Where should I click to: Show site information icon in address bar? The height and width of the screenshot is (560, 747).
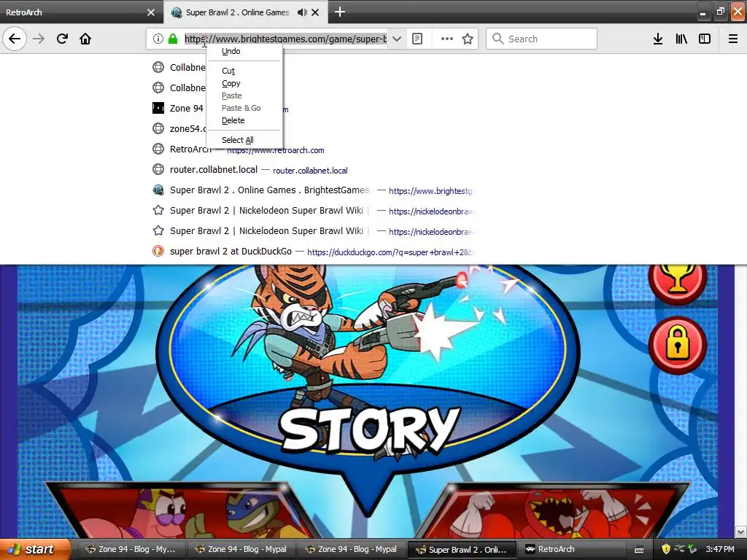158,39
